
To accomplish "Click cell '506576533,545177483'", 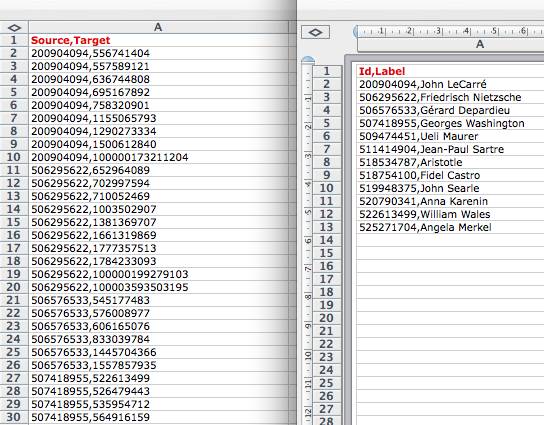I will pyautogui.click(x=158, y=300).
